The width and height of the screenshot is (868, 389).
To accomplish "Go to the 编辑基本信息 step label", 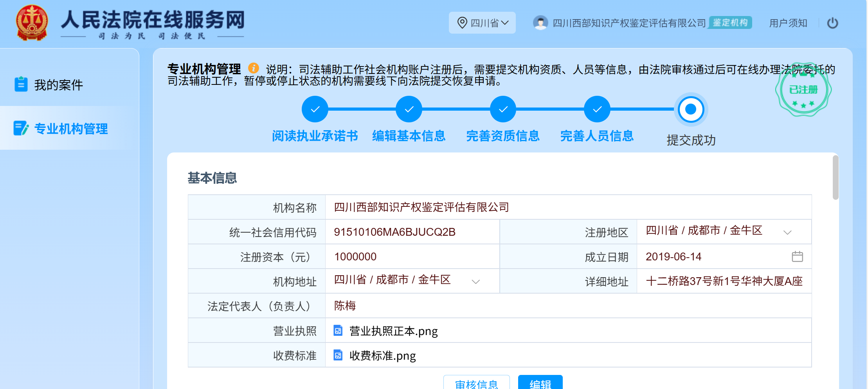I will coord(409,136).
